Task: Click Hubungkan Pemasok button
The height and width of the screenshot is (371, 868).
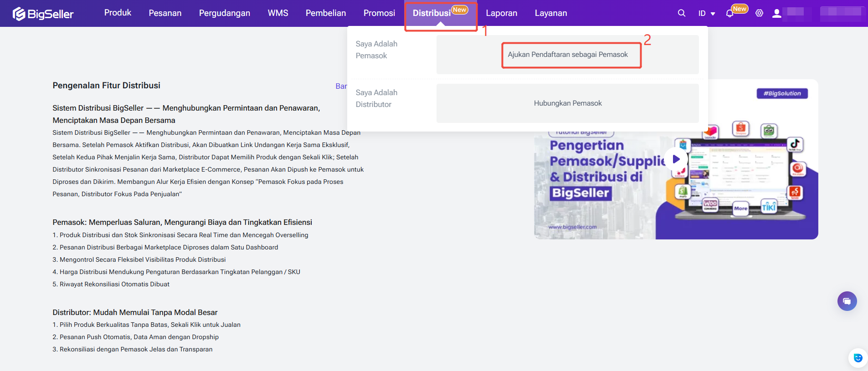Action: pos(567,103)
